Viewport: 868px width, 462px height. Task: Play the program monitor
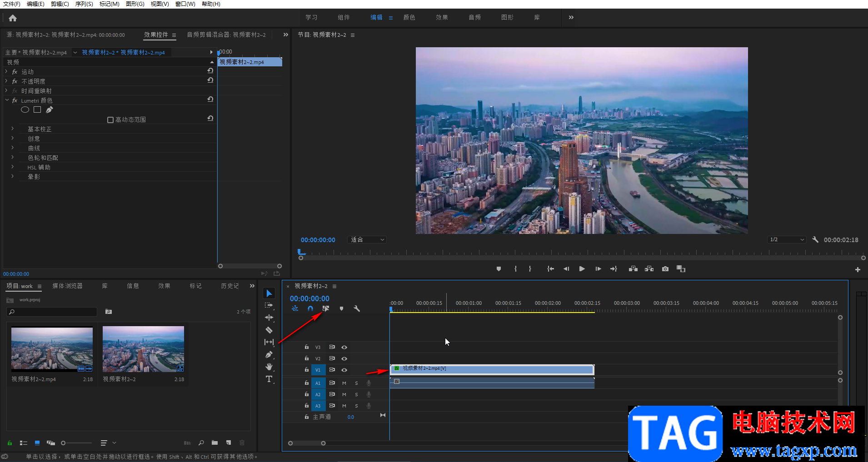tap(582, 269)
